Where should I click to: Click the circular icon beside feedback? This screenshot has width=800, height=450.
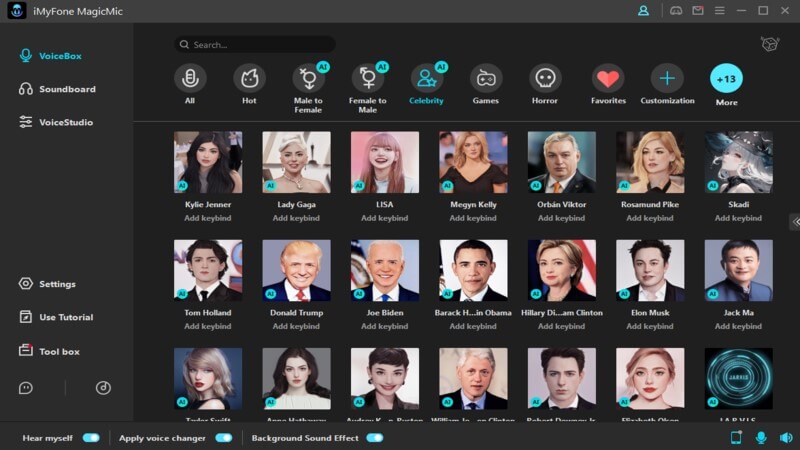(x=103, y=388)
